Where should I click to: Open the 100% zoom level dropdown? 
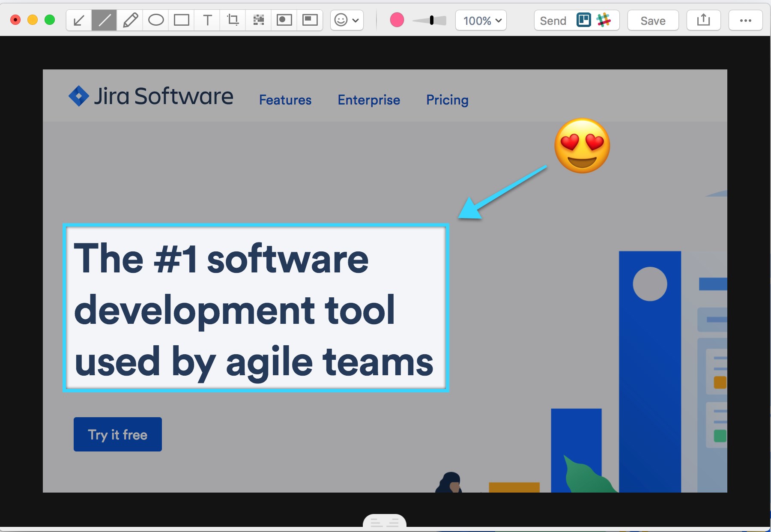(x=481, y=21)
